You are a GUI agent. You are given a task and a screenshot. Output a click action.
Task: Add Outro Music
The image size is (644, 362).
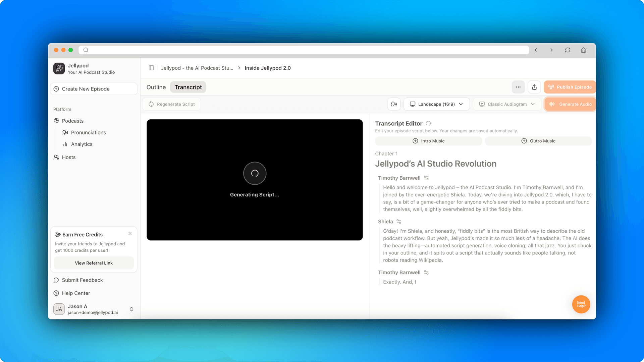(538, 141)
